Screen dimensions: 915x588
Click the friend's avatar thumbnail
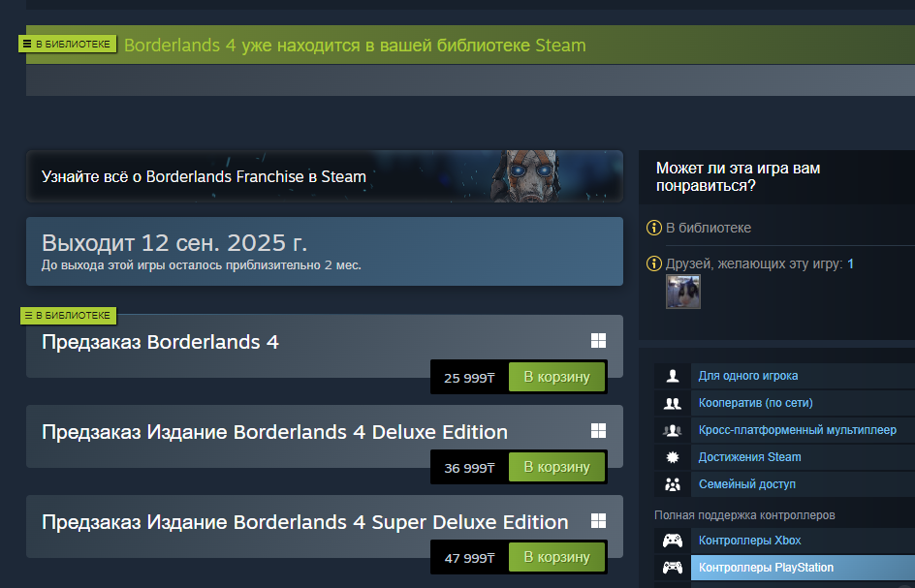(x=682, y=292)
